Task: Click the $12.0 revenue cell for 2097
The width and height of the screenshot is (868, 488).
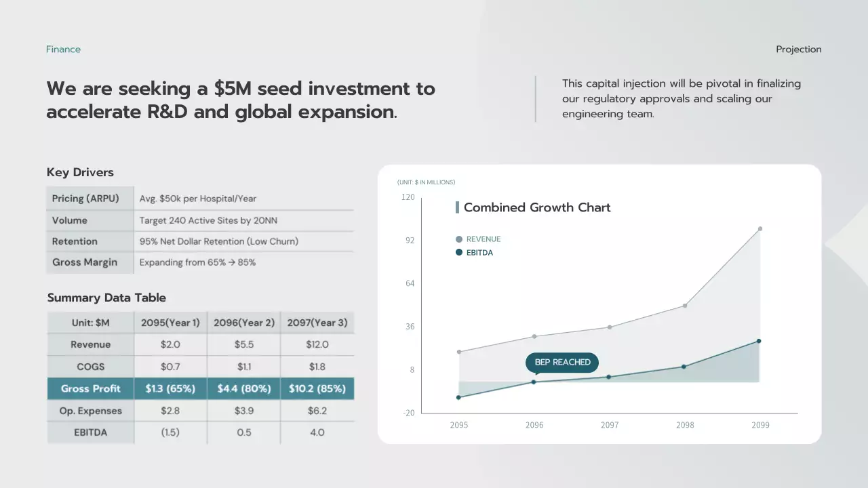Action: click(x=317, y=344)
